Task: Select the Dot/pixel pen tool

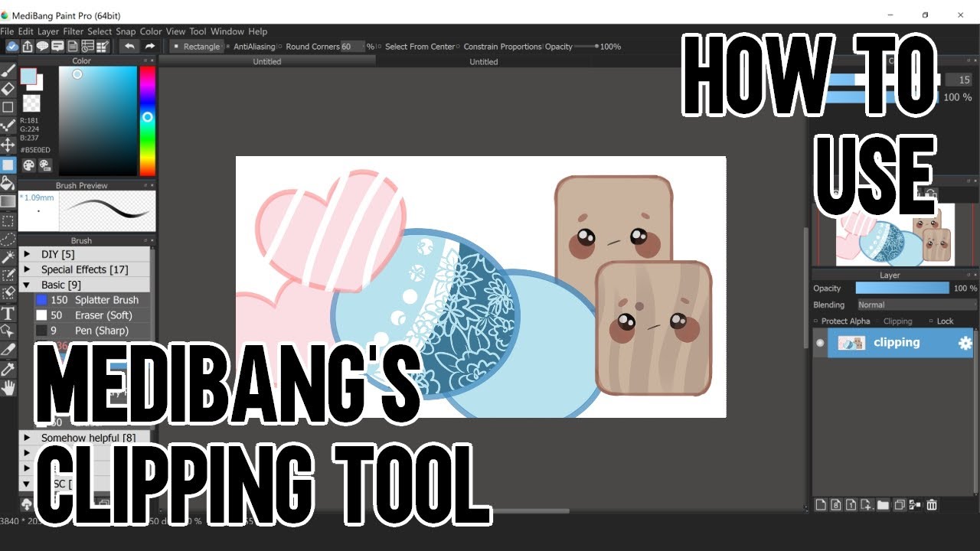Action: (8, 126)
